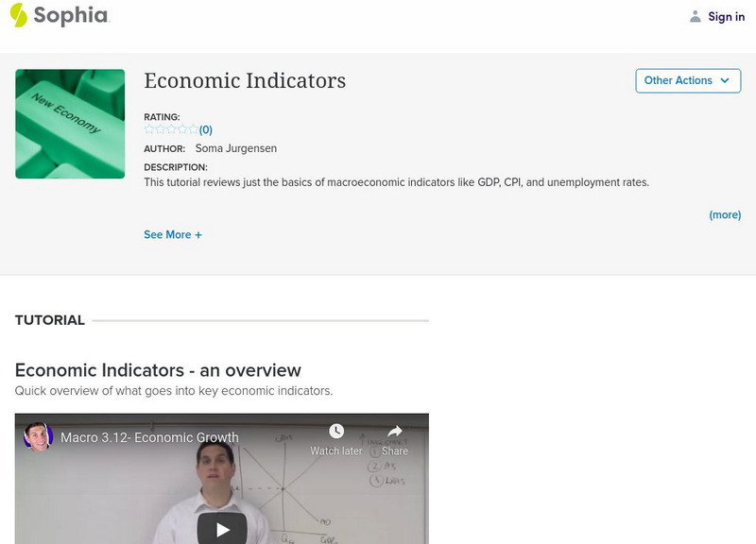This screenshot has height=544, width=756.
Task: Click author name Soma Jurgensen
Action: [x=236, y=148]
